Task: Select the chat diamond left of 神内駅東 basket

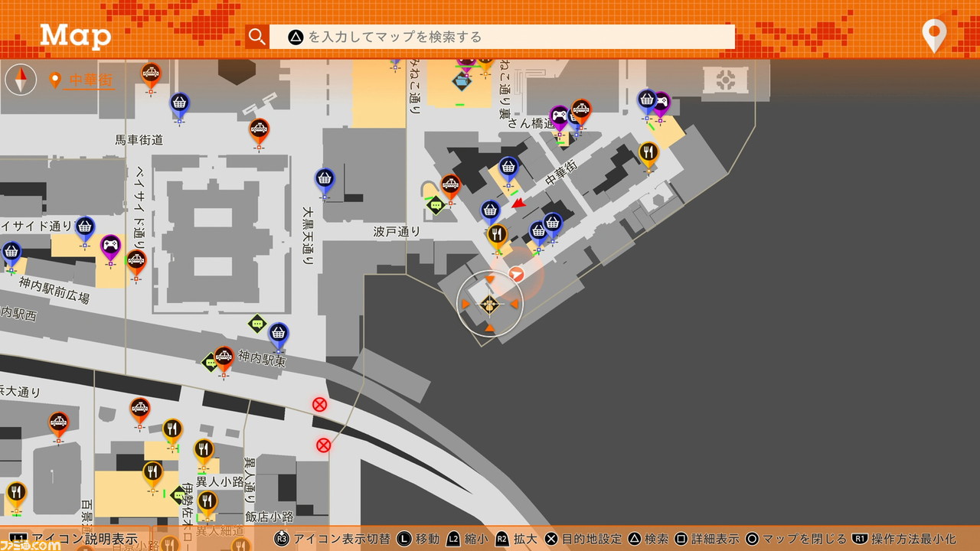Action: coord(257,324)
